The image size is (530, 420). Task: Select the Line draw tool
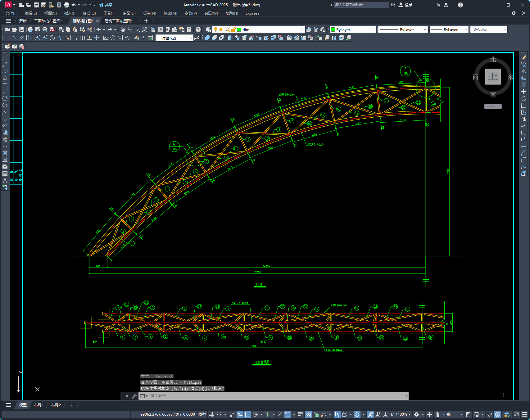[x=5, y=57]
